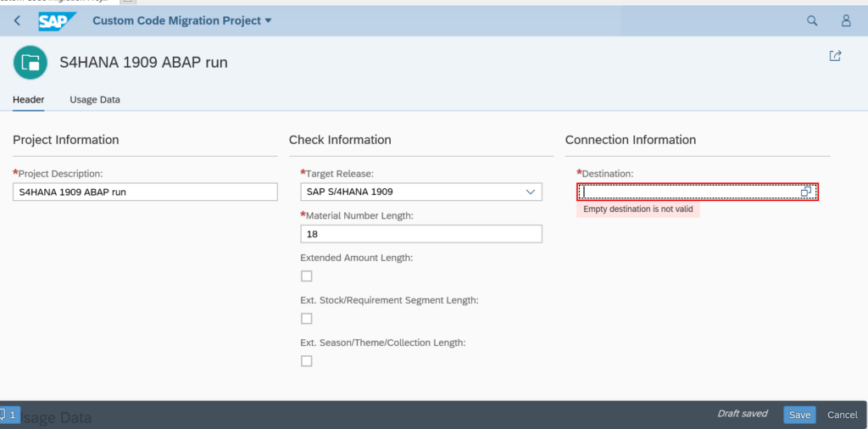Focus the Material Number Length field
The image size is (868, 429).
tap(420, 234)
